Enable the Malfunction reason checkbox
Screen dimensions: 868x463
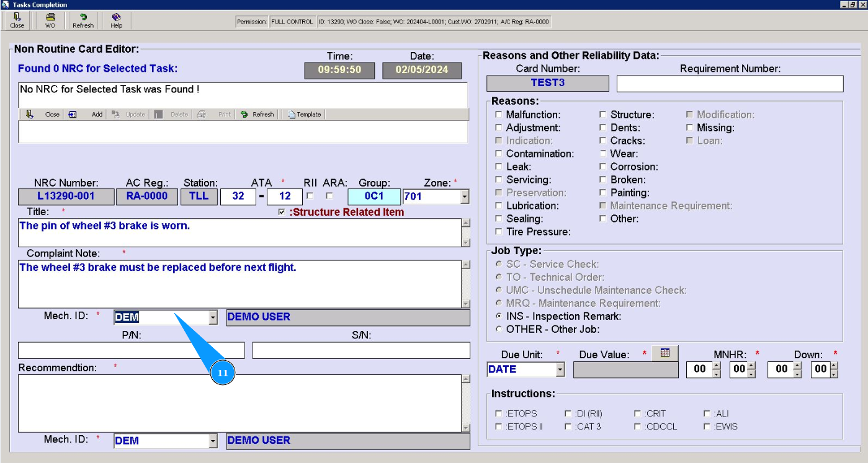[x=499, y=115]
